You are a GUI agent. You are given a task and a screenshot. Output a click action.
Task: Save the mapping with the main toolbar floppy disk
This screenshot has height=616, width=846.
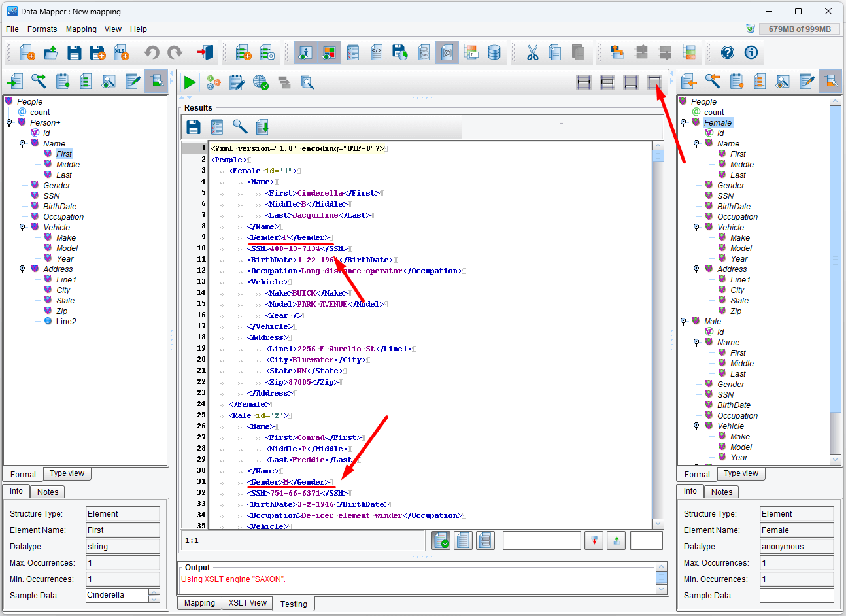click(x=74, y=53)
